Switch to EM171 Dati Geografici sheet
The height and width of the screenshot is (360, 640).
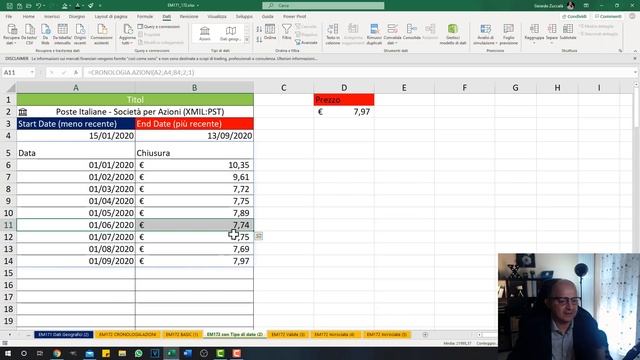tap(64, 334)
